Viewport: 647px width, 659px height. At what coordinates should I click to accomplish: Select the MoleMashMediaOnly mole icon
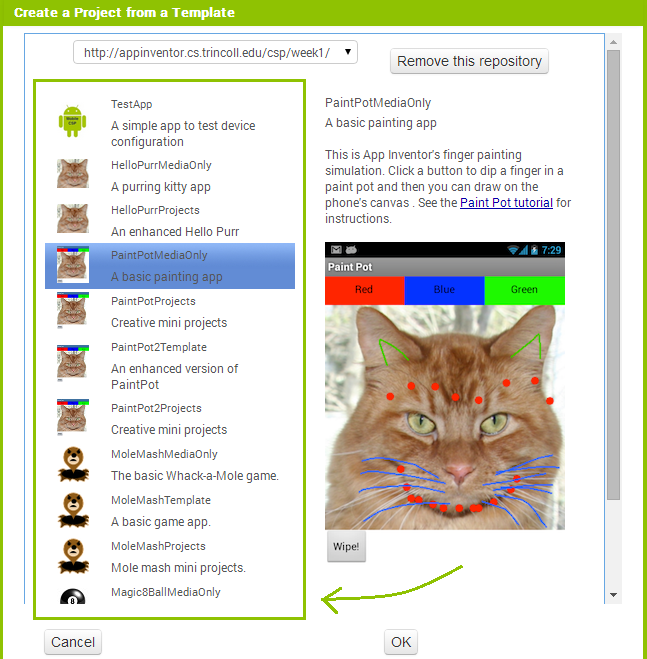(74, 464)
